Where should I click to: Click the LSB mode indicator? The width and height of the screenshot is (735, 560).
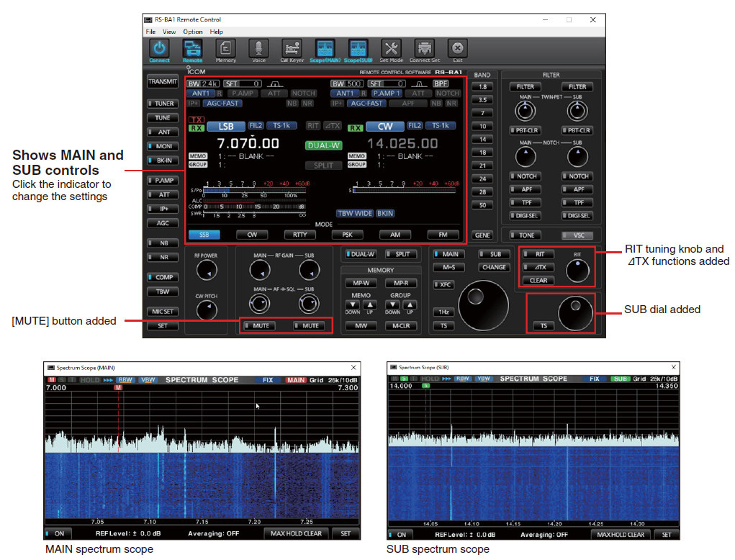226,127
